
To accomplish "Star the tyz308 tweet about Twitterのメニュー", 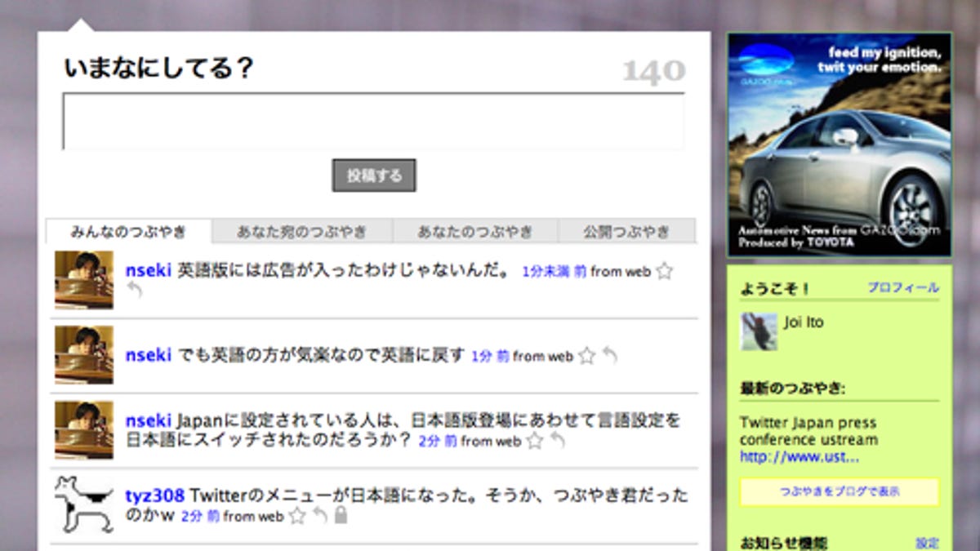I will [297, 516].
